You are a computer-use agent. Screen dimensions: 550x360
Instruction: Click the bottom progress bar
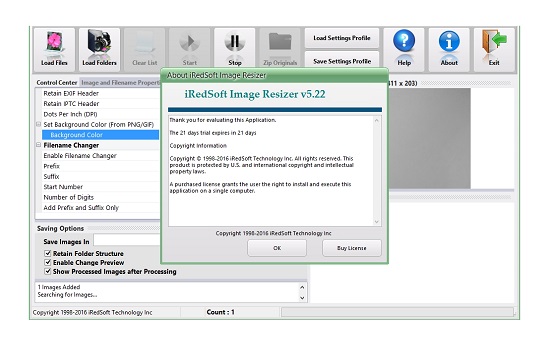[397, 312]
